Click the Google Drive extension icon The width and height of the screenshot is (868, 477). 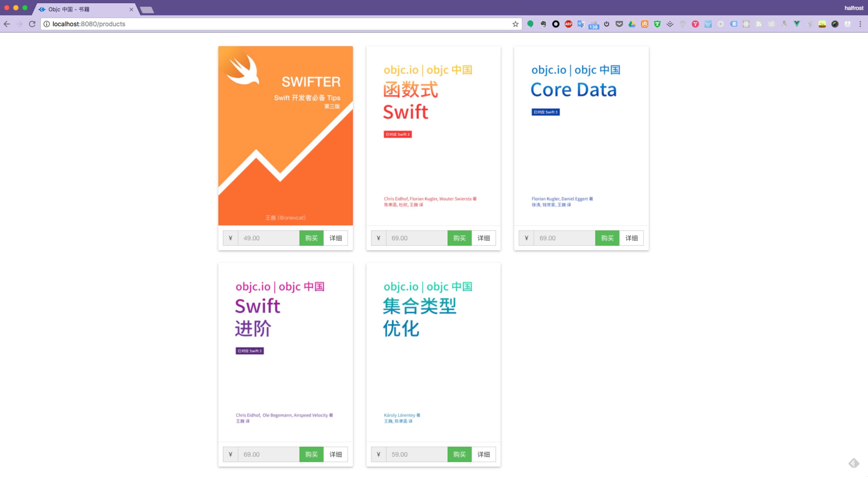point(632,24)
